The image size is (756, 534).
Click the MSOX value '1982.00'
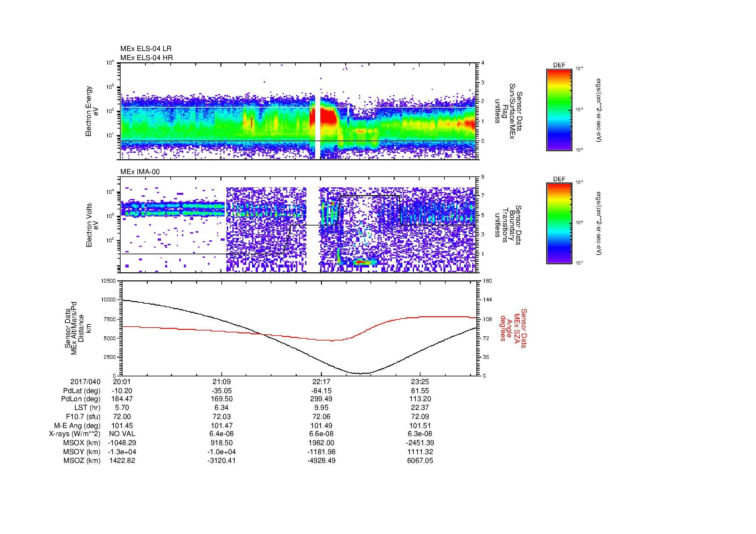321,443
